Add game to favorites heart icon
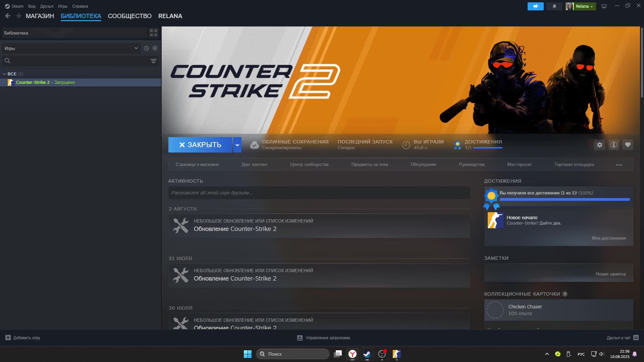 [628, 145]
